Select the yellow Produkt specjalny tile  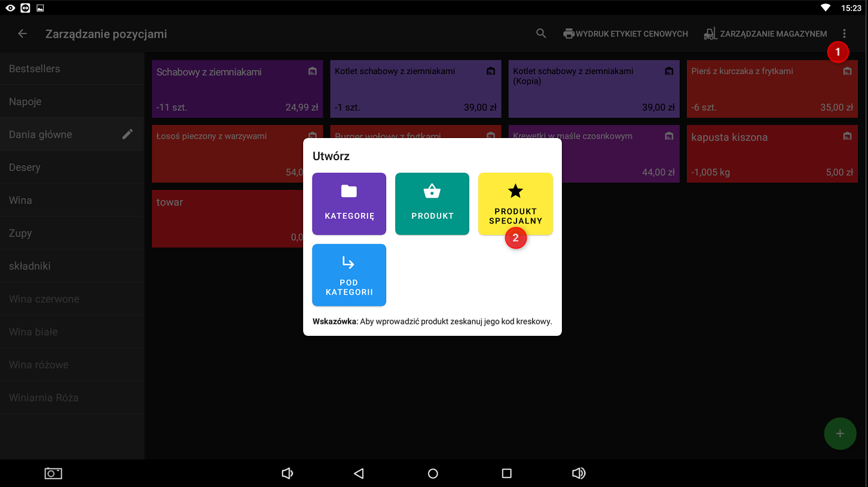515,204
